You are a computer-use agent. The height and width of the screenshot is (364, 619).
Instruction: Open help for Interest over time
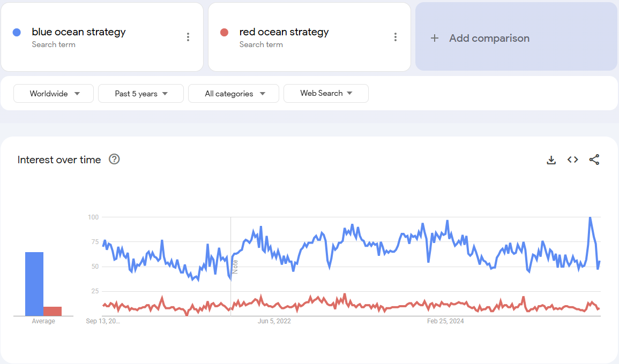[114, 160]
